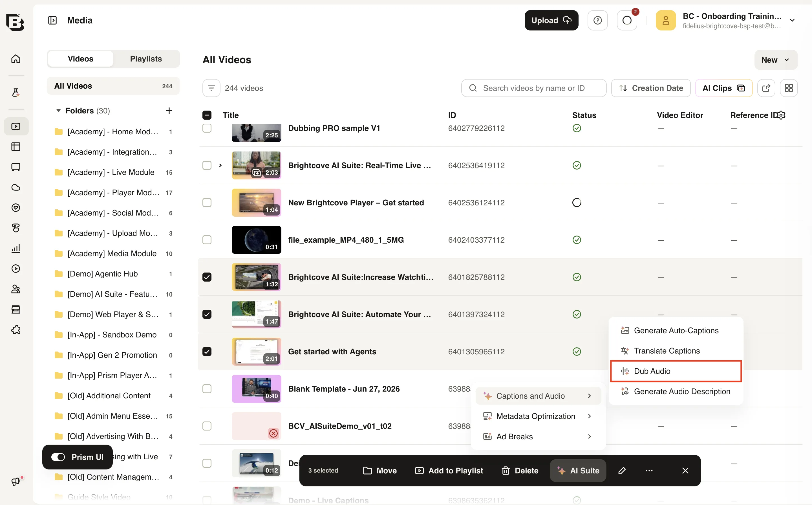Toggle the select-all checkbox in header
The width and height of the screenshot is (812, 505).
pyautogui.click(x=207, y=115)
